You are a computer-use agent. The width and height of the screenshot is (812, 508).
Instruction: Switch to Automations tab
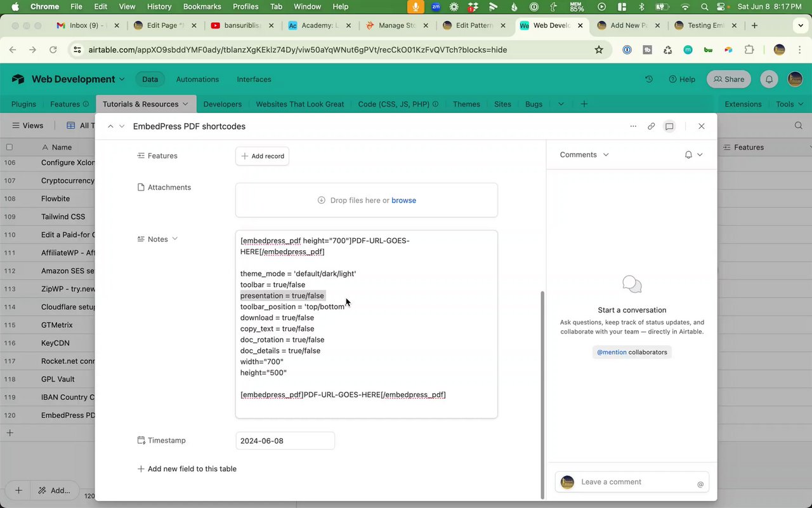pos(197,79)
